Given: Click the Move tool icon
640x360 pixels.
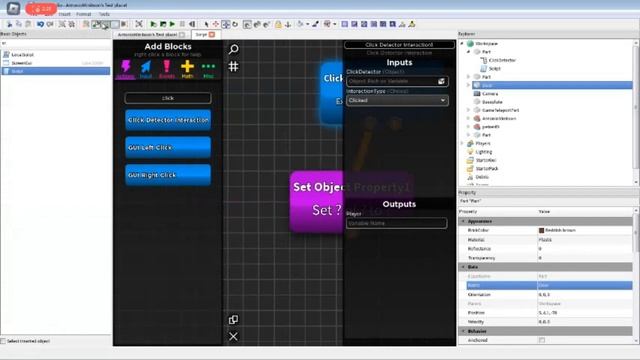Looking at the screenshot, I should [x=216, y=24].
